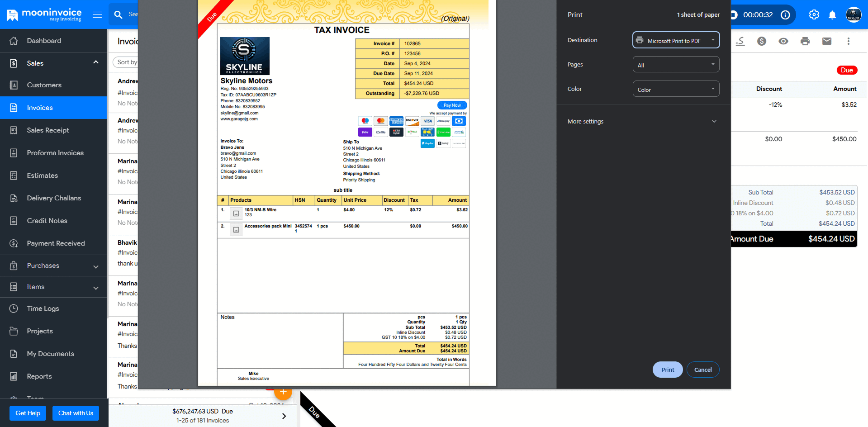The image size is (868, 427).
Task: Click the Skyline logo on invoice preview
Action: pos(245,56)
